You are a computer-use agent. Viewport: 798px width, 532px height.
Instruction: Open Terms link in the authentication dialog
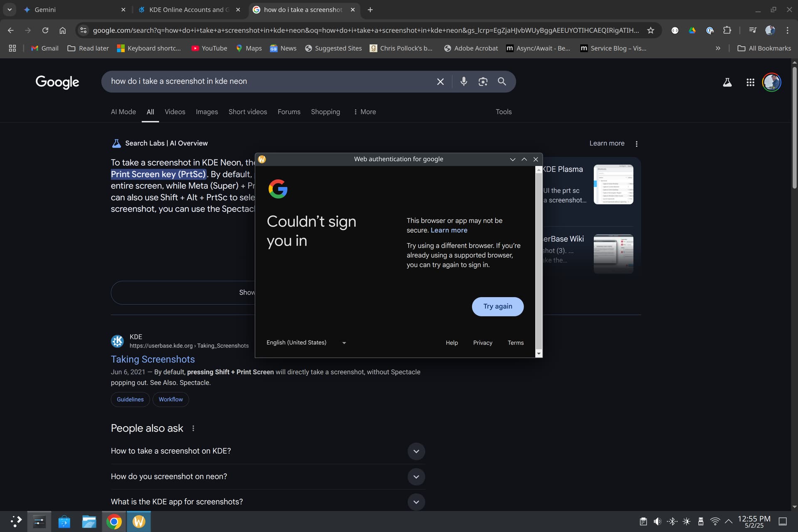tap(515, 343)
